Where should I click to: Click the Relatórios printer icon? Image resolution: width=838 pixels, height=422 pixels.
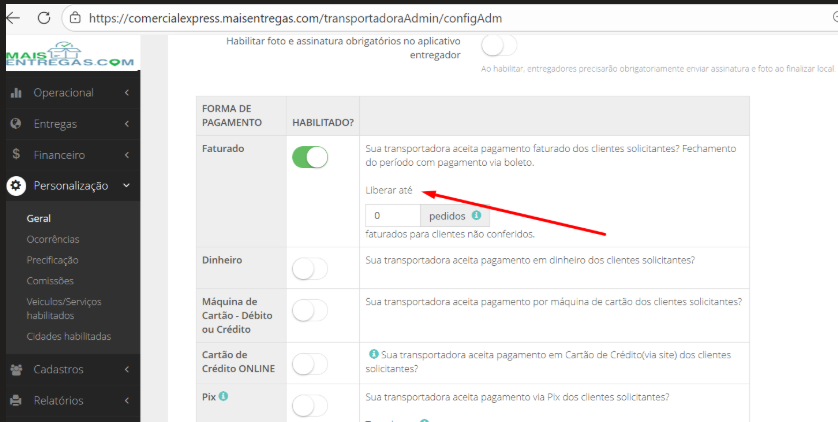click(17, 400)
